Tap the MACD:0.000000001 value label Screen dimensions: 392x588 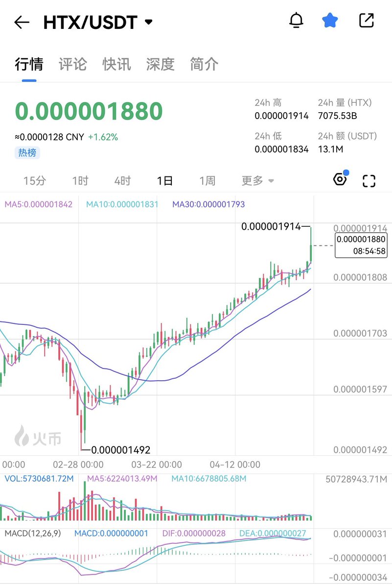[111, 533]
